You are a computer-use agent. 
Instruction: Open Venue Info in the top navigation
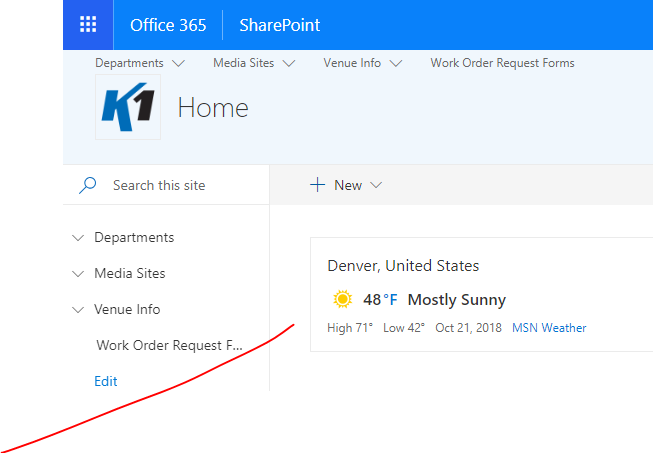point(352,63)
